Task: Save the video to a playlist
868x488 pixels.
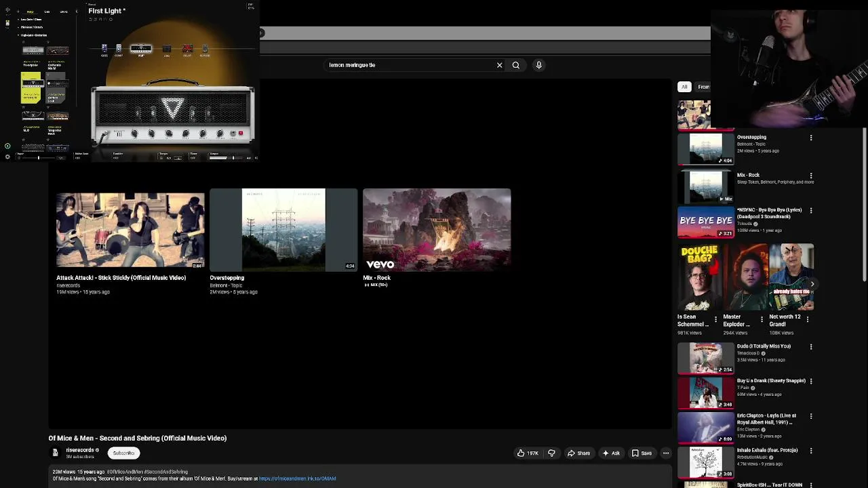Action: pos(642,453)
